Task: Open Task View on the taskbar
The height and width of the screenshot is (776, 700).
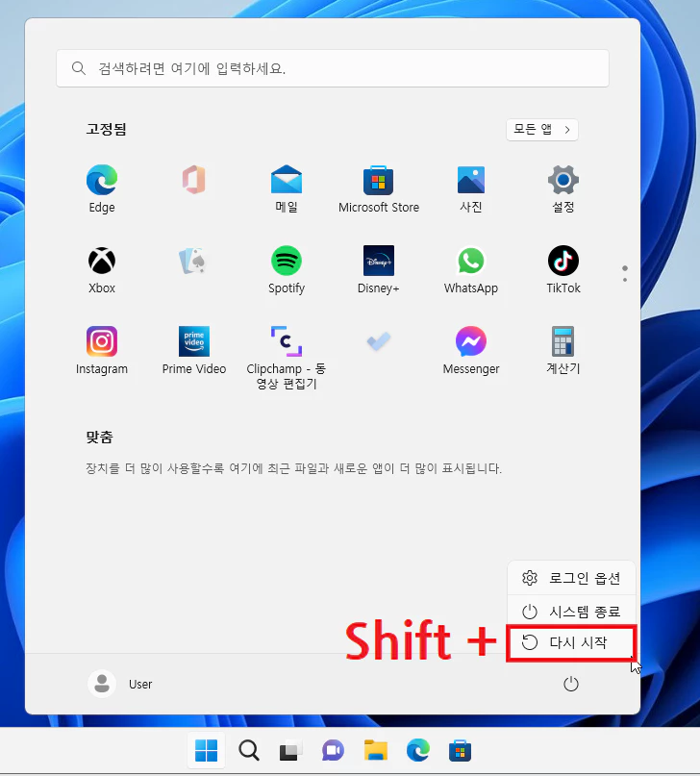Action: coord(290,751)
